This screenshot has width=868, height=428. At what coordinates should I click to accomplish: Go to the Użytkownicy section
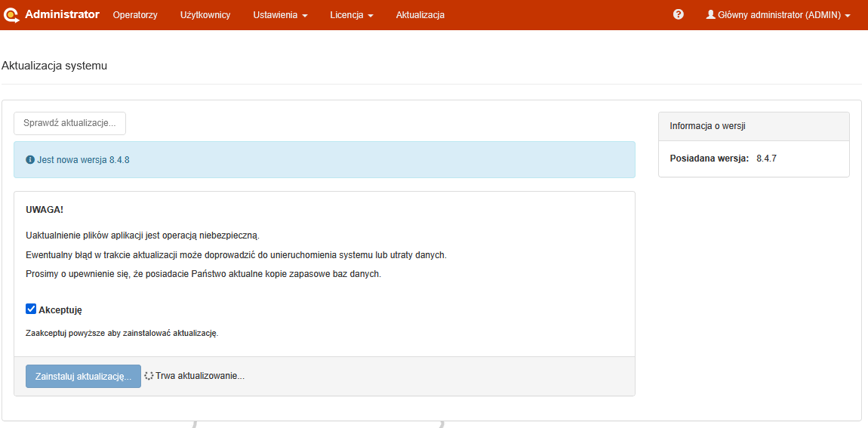205,15
